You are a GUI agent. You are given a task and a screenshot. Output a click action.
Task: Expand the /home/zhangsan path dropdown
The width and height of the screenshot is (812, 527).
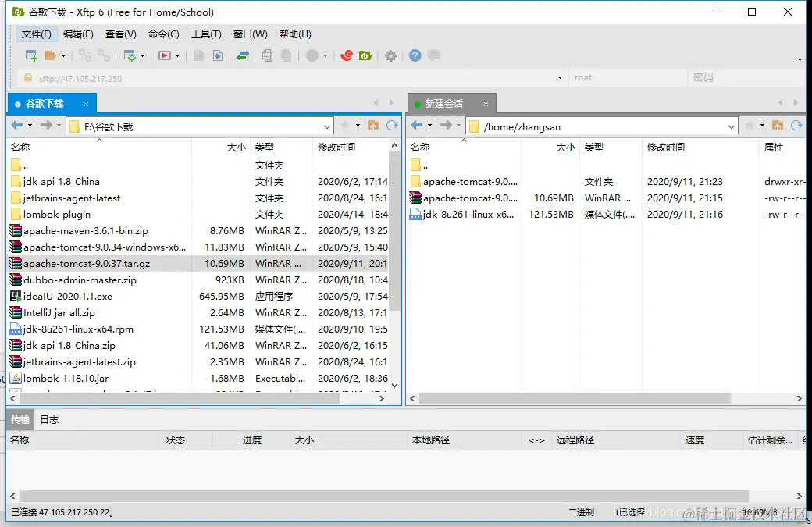pyautogui.click(x=731, y=126)
